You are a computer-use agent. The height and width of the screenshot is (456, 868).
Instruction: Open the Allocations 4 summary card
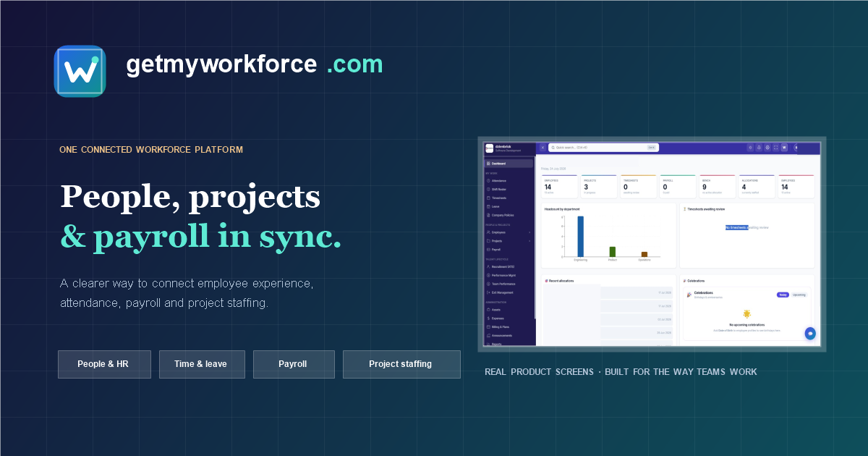coord(756,187)
